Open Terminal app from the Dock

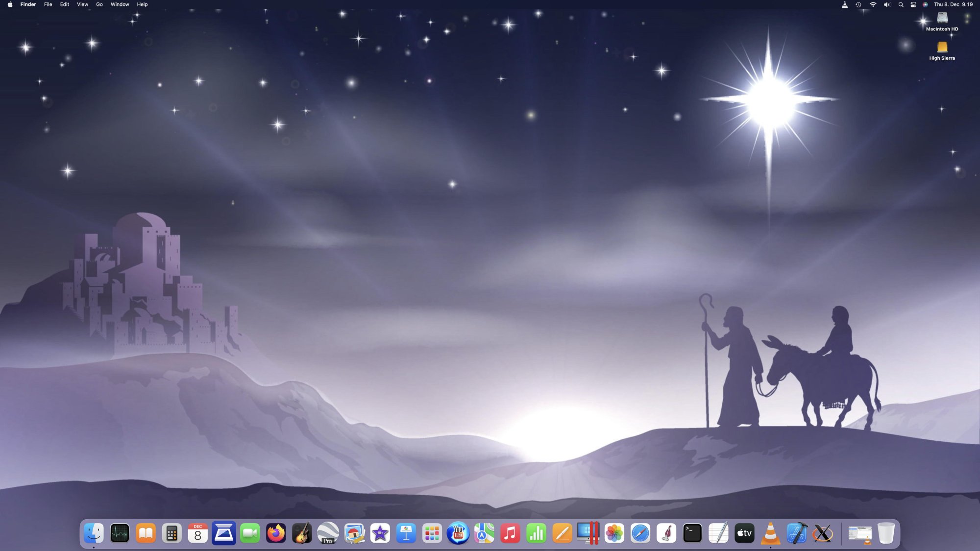click(x=692, y=533)
